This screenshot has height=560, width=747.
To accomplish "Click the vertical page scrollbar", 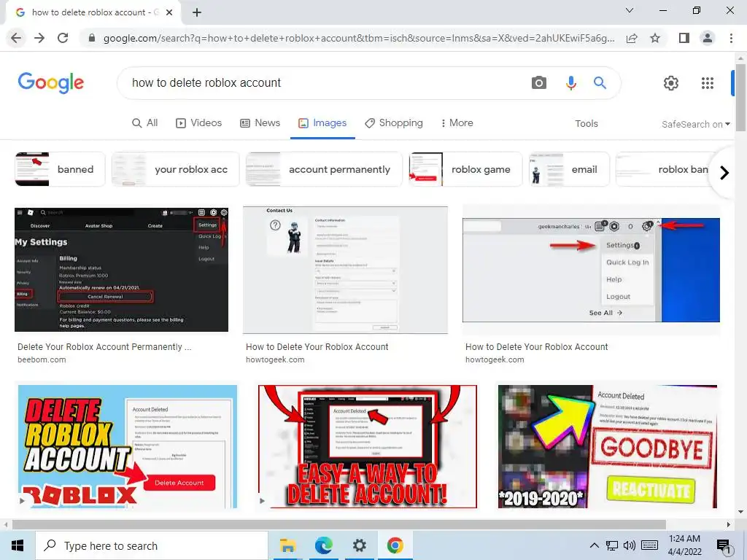I will tap(740, 98).
